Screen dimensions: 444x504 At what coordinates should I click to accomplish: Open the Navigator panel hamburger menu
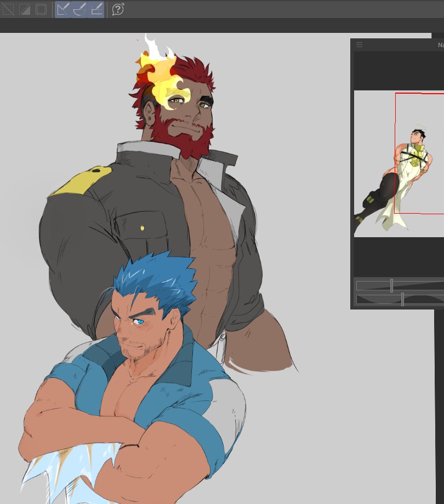point(359,45)
